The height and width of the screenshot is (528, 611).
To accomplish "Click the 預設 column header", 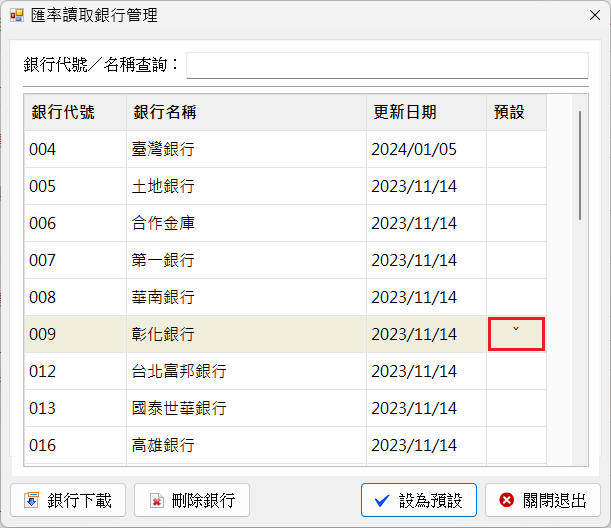I will pyautogui.click(x=516, y=112).
